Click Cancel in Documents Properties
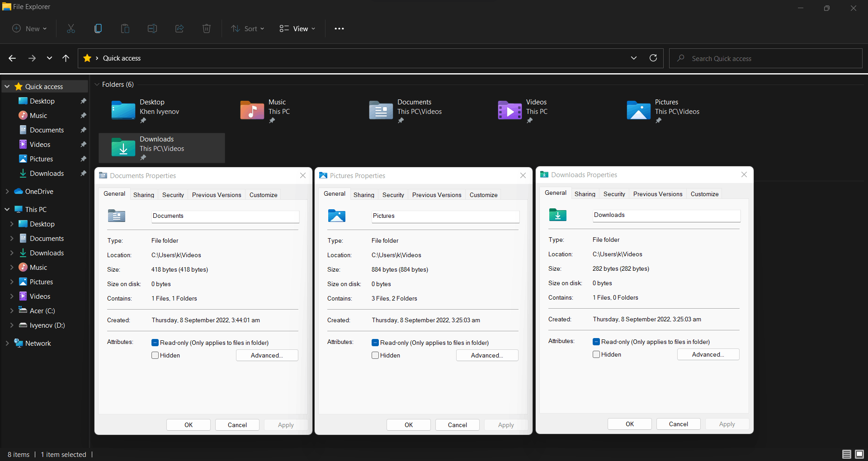 pos(237,425)
